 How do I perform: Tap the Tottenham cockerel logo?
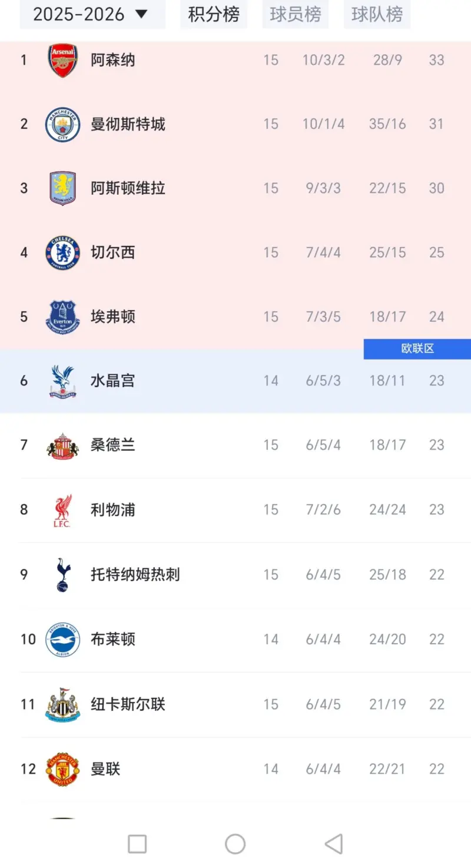(x=63, y=574)
